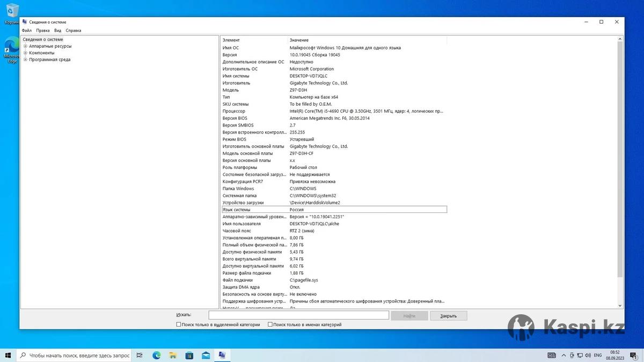
Task: Select the Язык системы row
Action: 334,210
